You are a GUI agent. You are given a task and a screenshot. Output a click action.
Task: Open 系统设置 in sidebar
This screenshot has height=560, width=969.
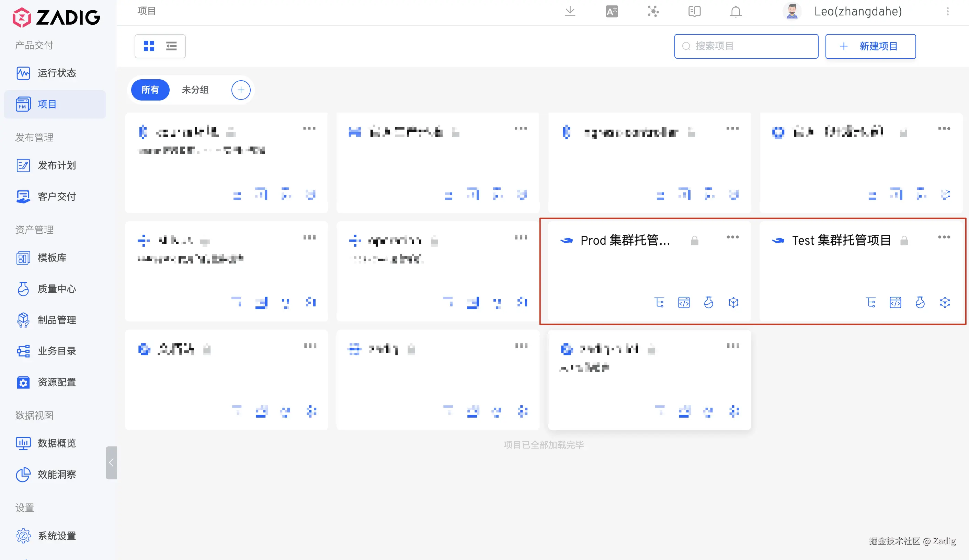(56, 535)
